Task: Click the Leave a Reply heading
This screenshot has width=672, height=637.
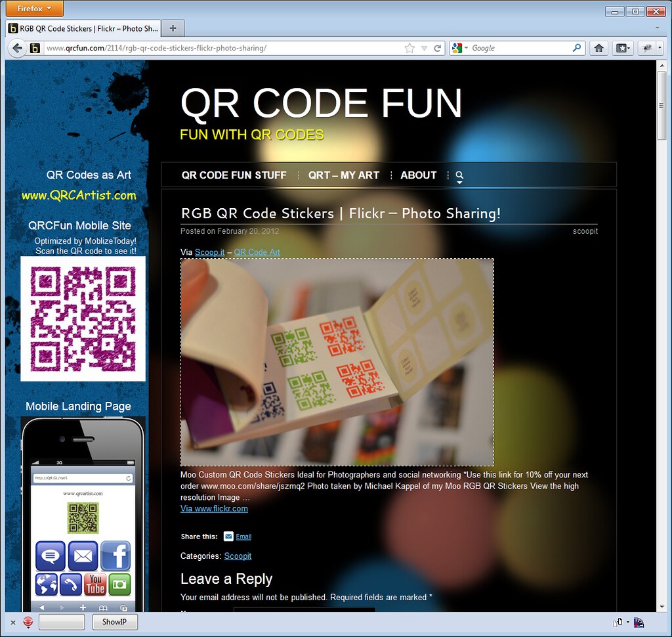Action: click(226, 579)
